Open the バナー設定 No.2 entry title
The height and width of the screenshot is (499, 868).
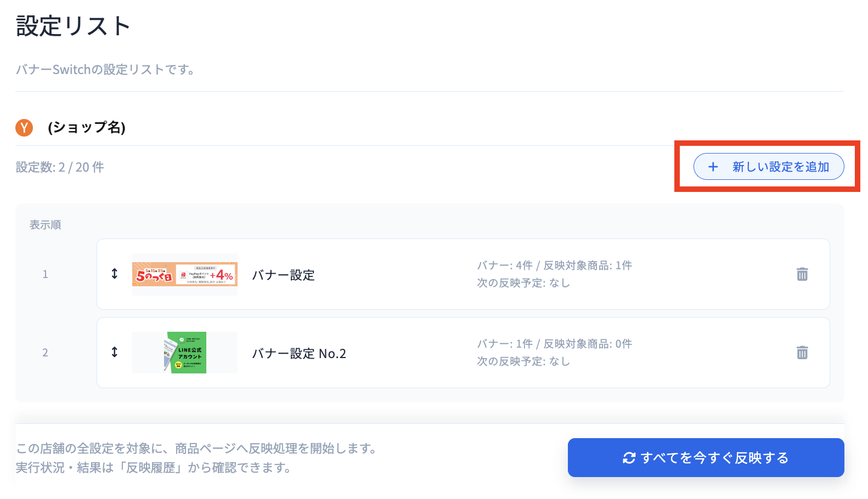tap(299, 354)
